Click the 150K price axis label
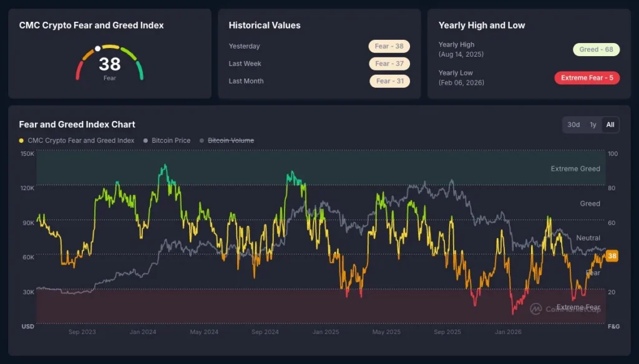 click(27, 153)
